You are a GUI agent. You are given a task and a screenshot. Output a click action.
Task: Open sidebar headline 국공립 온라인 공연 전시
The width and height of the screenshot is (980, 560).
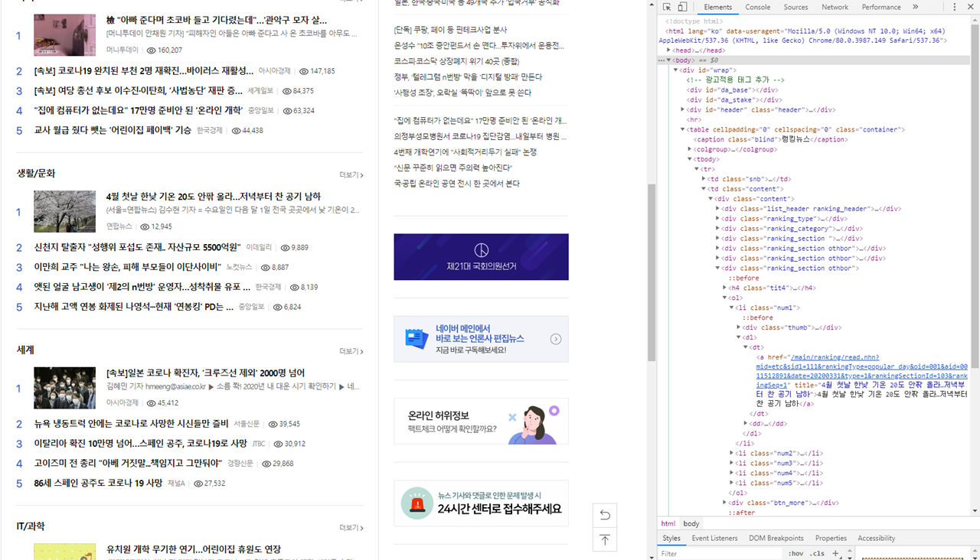456,184
